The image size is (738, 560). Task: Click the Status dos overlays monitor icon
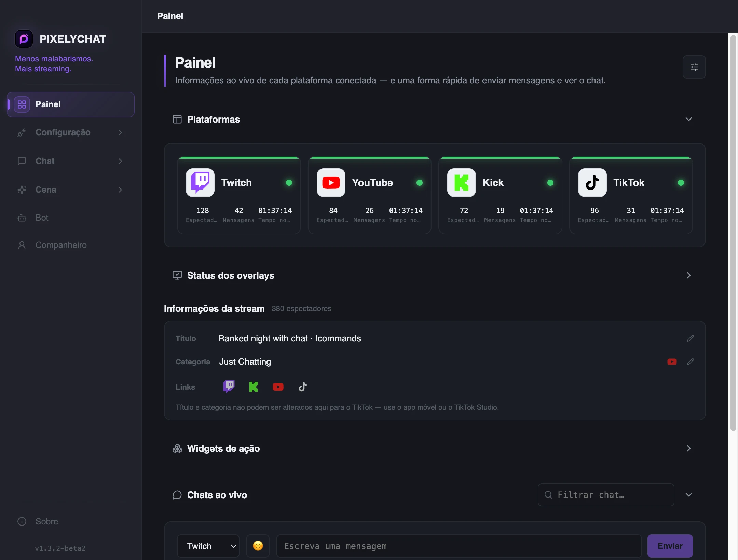pos(177,275)
